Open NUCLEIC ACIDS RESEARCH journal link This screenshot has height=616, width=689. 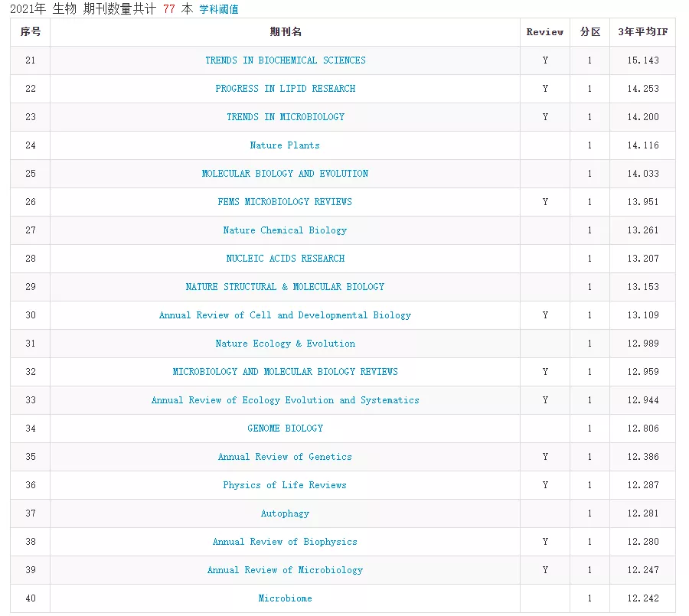[x=285, y=259]
